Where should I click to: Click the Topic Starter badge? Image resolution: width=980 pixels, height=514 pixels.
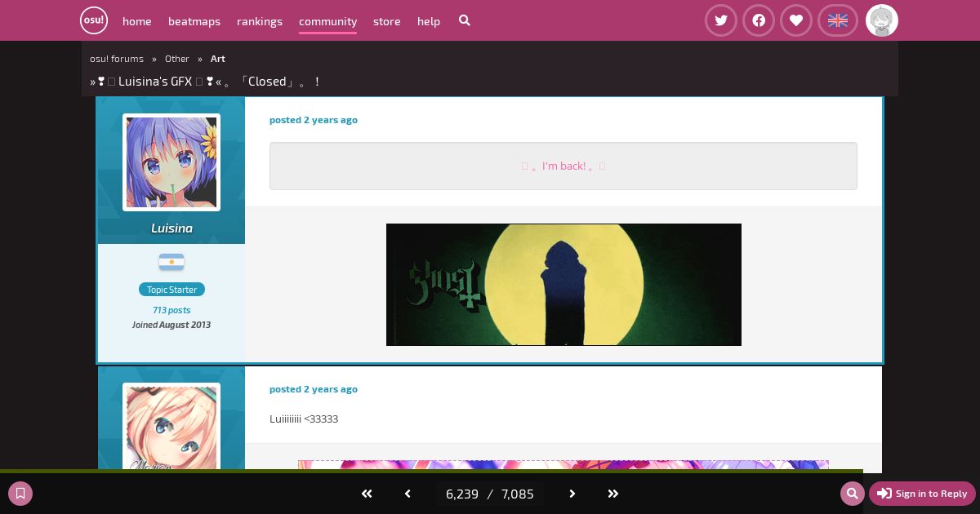(171, 290)
